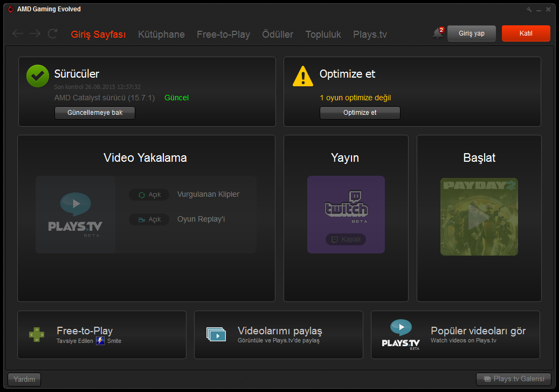The height and width of the screenshot is (392, 559).
Task: Click Güncellemeye bak button
Action: click(x=95, y=113)
